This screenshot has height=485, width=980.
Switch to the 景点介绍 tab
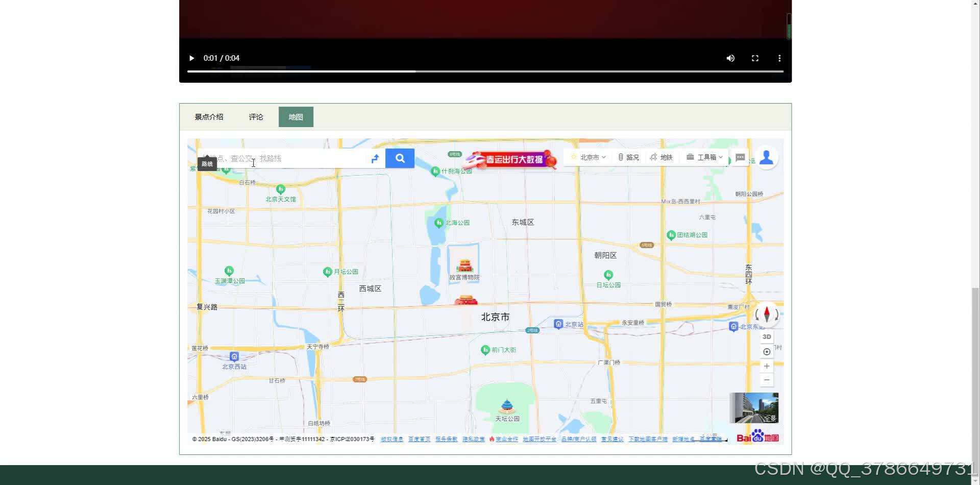pos(209,117)
